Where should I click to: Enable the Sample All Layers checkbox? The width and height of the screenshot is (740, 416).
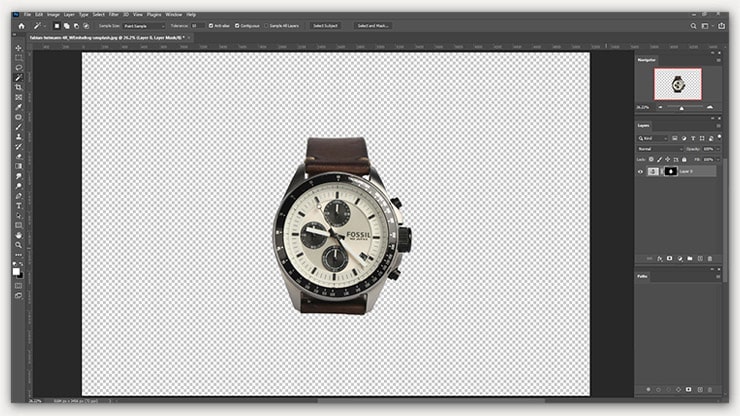pos(266,26)
